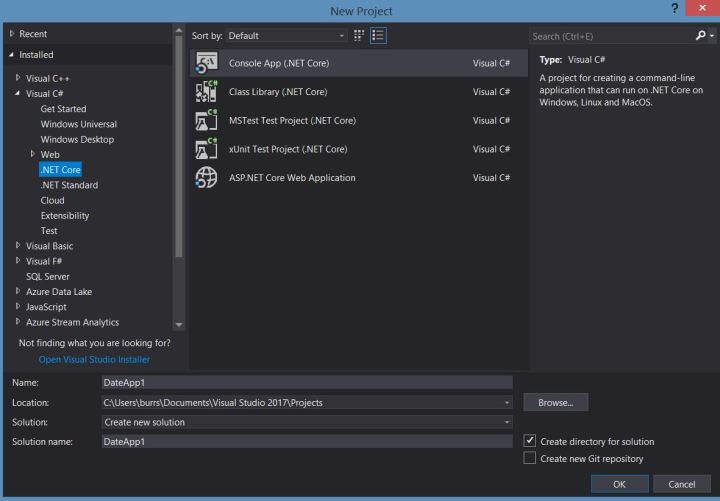Collapse the Visual C# tree node

point(18,94)
